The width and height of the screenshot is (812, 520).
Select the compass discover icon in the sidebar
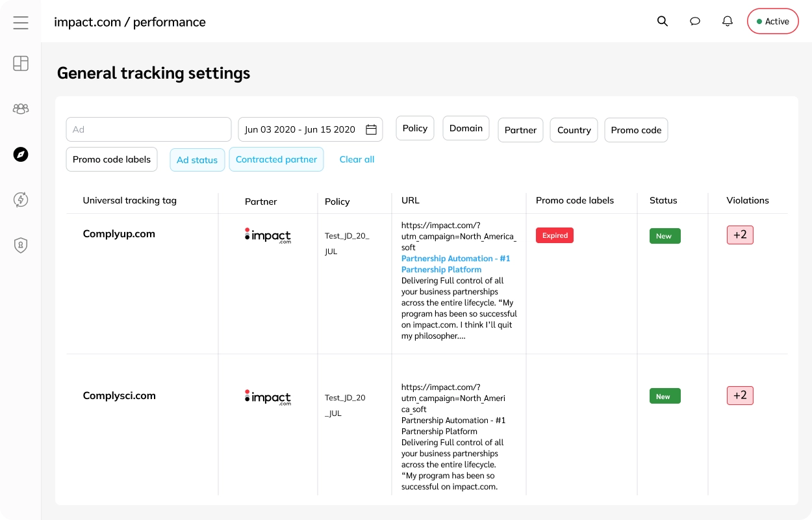21,154
